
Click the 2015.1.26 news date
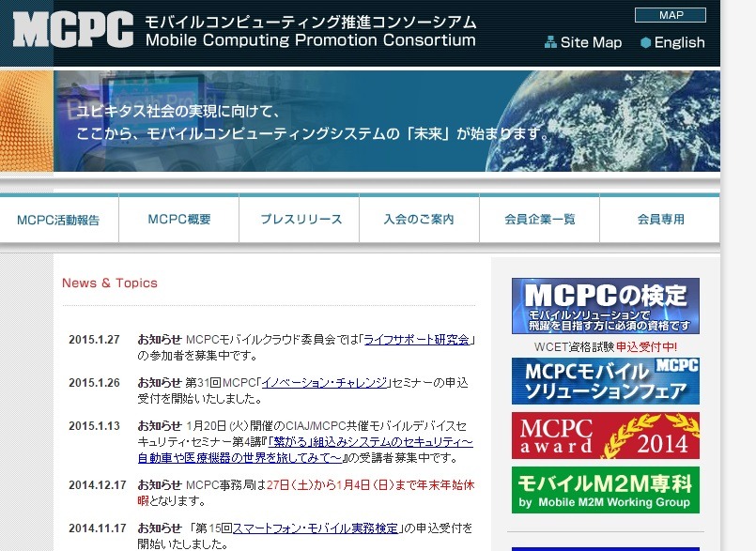pyautogui.click(x=94, y=383)
